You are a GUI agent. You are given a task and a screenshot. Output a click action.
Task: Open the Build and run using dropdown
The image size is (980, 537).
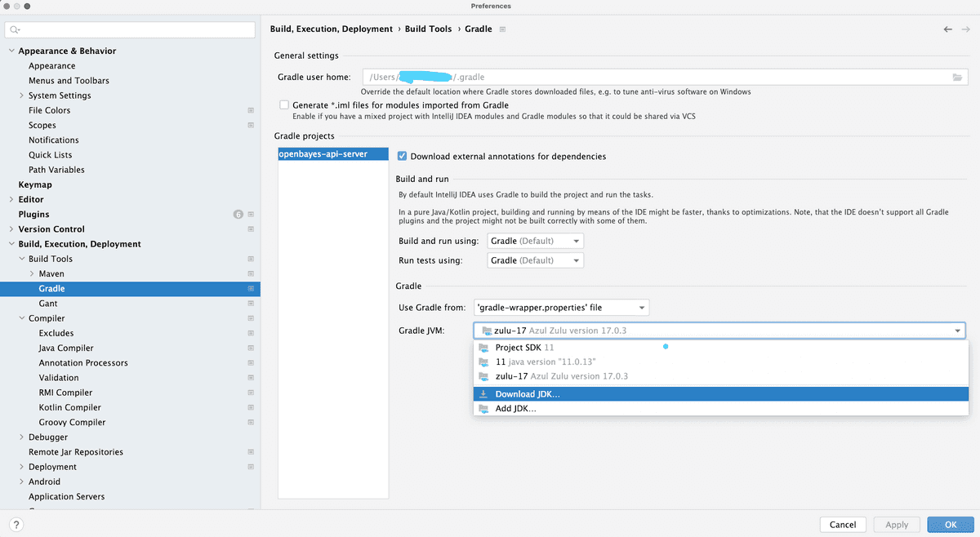pyautogui.click(x=536, y=241)
